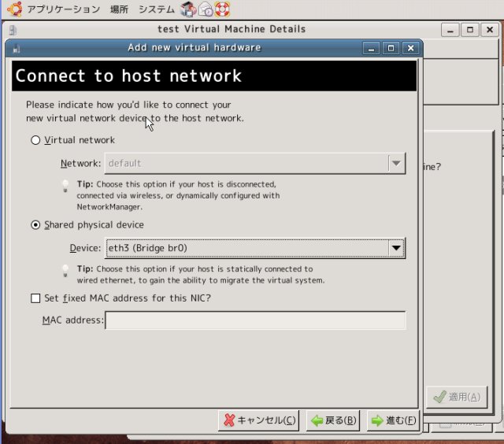Minimize the test Virtual Machine Details window
The width and height of the screenshot is (504, 444).
pyautogui.click(x=450, y=30)
